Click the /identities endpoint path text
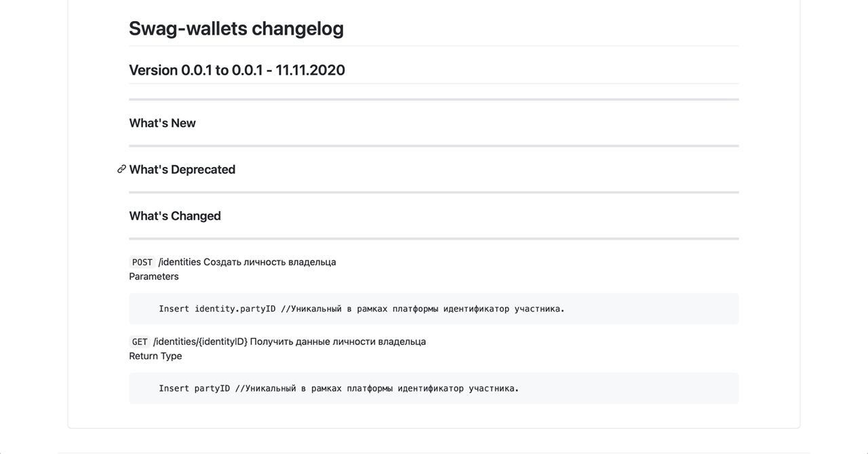This screenshot has width=868, height=454. pyautogui.click(x=180, y=262)
